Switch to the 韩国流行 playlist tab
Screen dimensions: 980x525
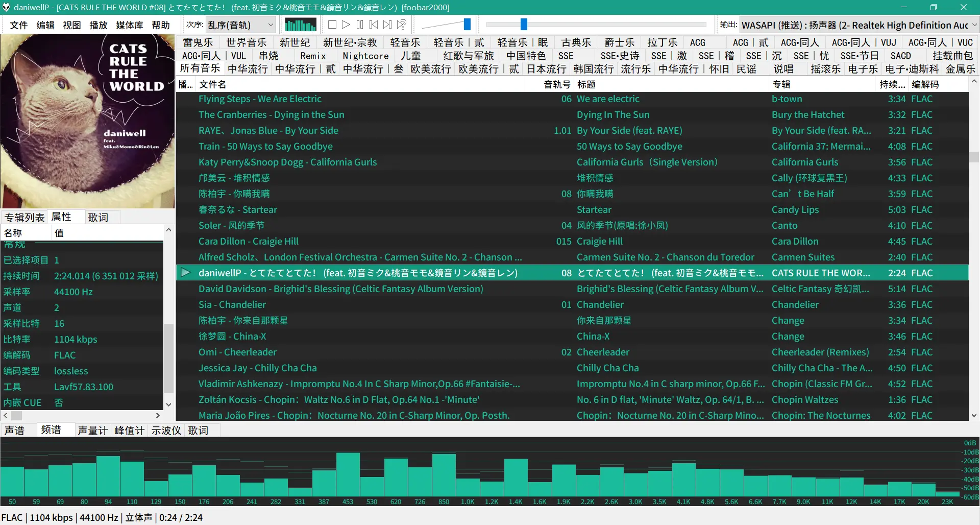(x=594, y=69)
